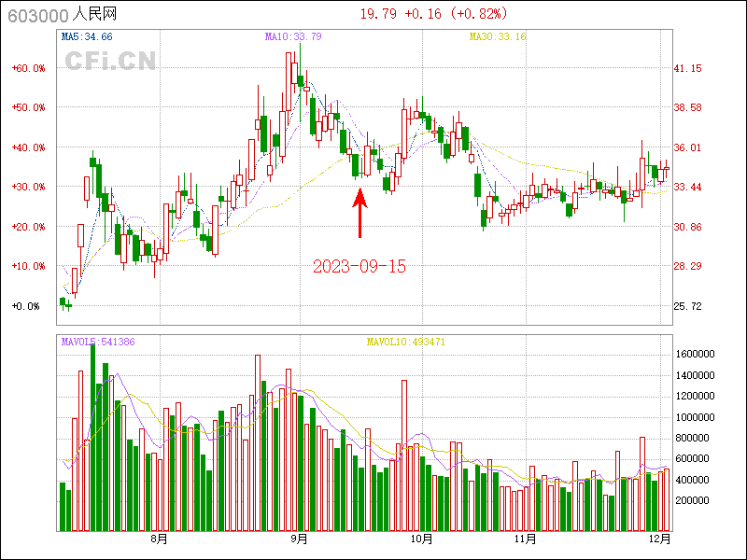The width and height of the screenshot is (747, 560).
Task: Click the MA5:34.66 indicator label
Action: [87, 36]
